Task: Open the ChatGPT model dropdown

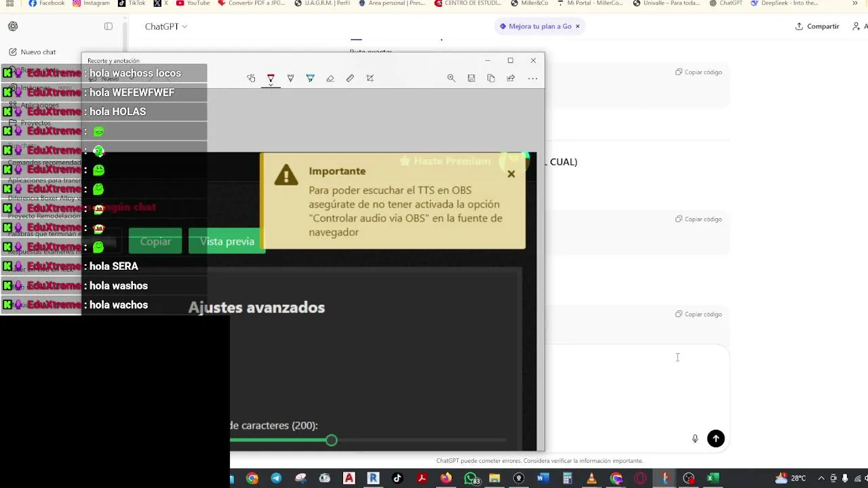Action: click(x=166, y=26)
